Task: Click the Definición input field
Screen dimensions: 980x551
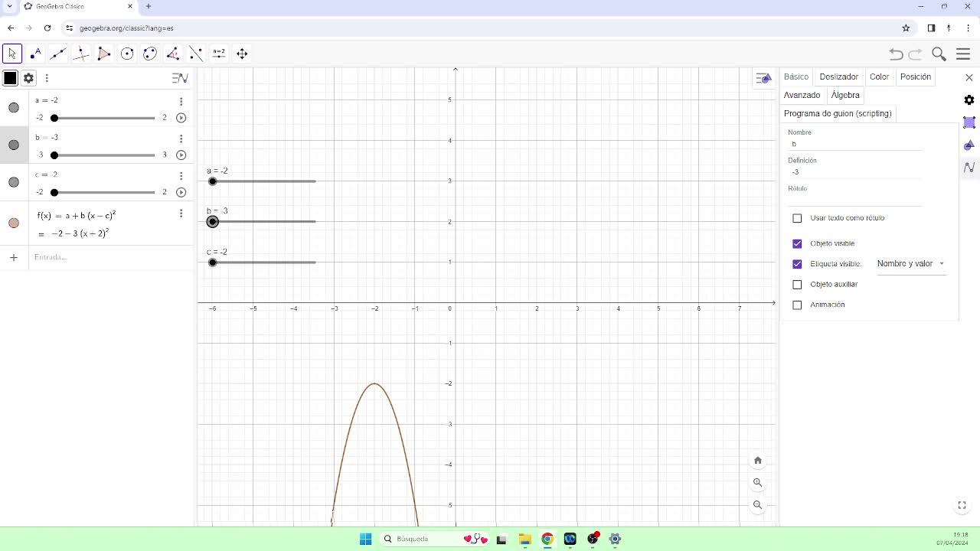Action: [x=854, y=172]
